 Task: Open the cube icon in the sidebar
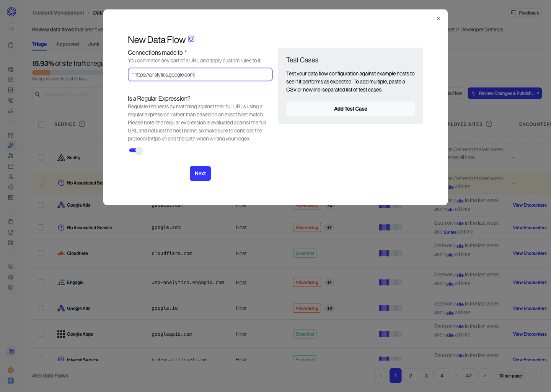tap(11, 80)
